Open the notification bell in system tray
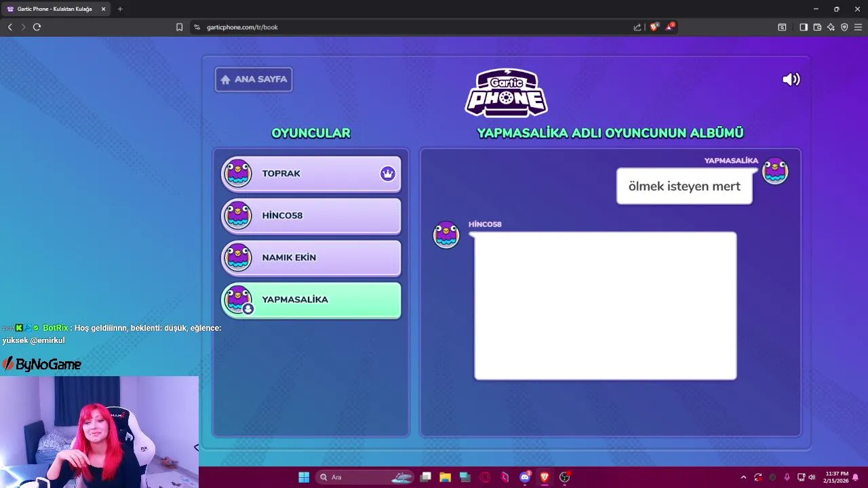 pos(856,477)
